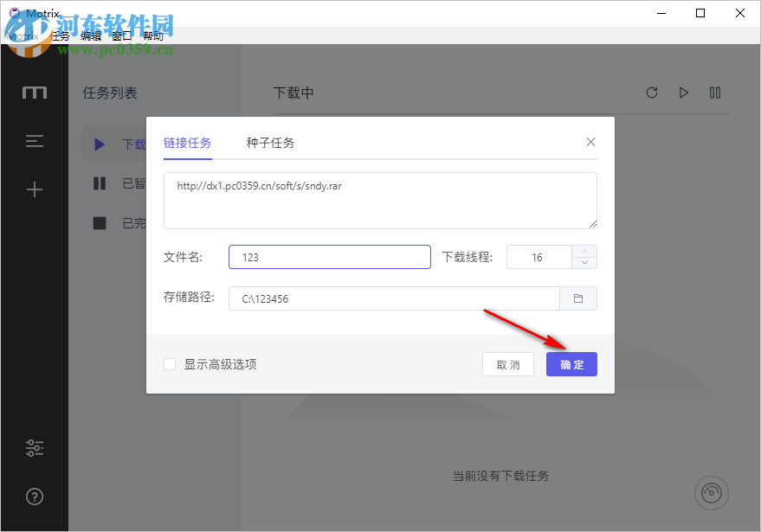Close the new task dialog
The height and width of the screenshot is (532, 761).
pyautogui.click(x=590, y=142)
